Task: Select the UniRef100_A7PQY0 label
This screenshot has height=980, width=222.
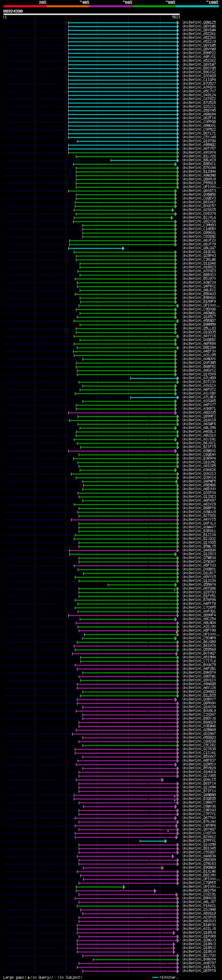Action: click(x=199, y=88)
